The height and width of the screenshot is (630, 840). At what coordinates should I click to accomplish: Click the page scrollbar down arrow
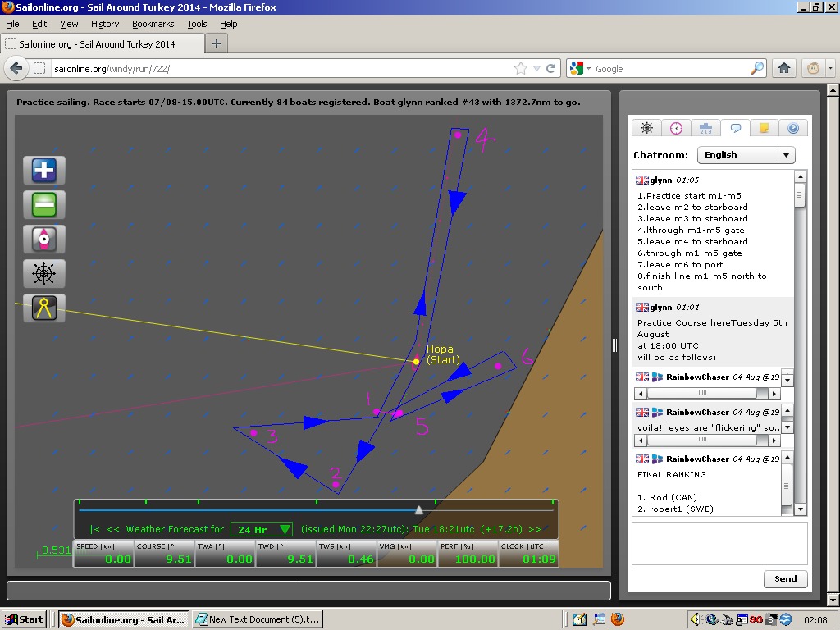click(833, 600)
